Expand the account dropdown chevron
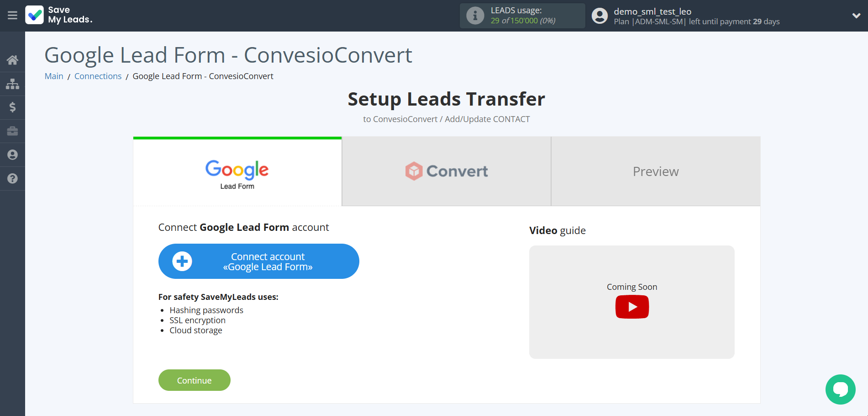 point(856,16)
